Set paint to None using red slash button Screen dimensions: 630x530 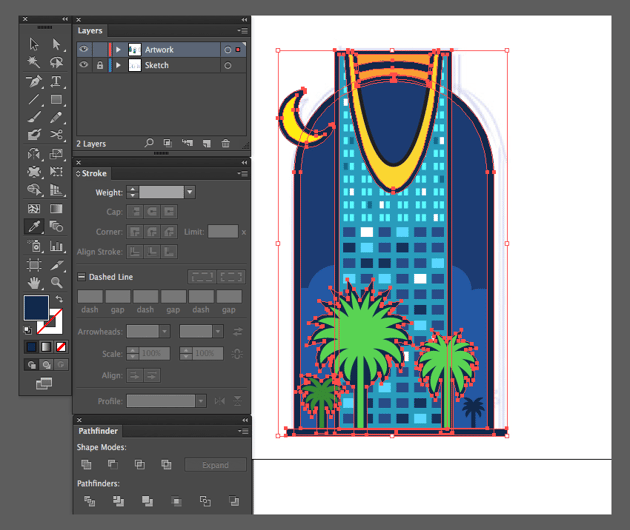click(x=61, y=347)
